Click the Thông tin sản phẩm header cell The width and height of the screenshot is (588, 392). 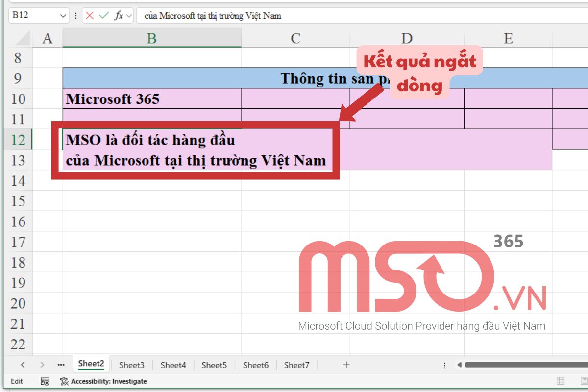pyautogui.click(x=325, y=78)
